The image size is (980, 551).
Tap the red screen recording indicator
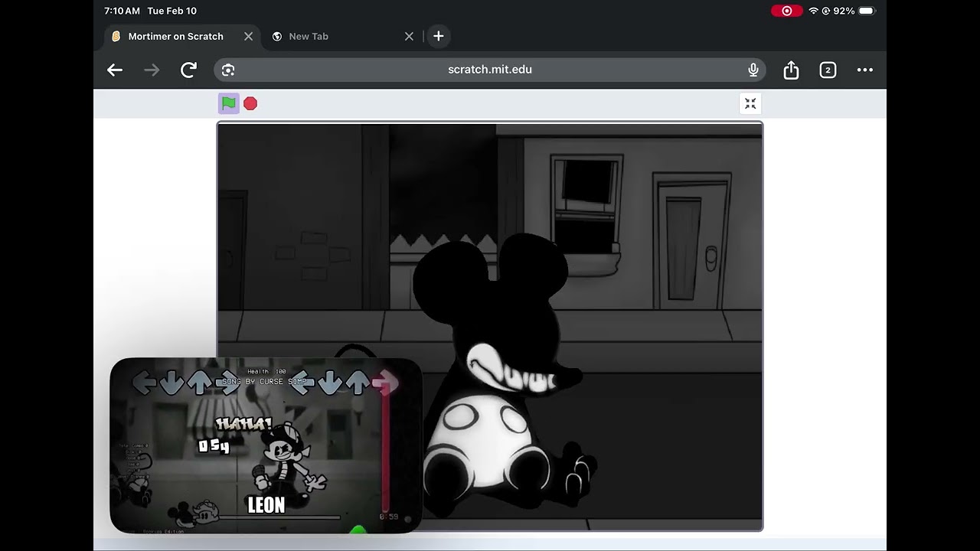pos(786,11)
